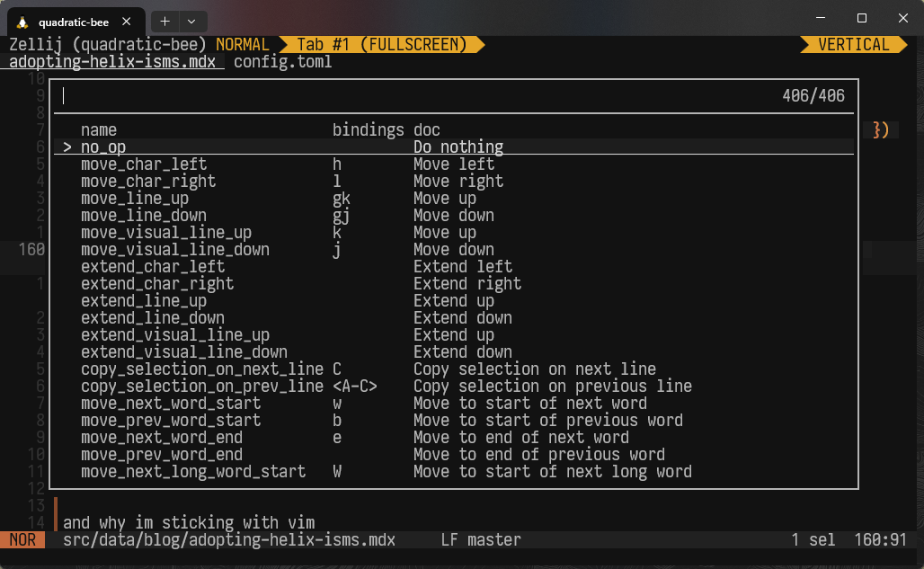Select extend_char_right command row

454,283
